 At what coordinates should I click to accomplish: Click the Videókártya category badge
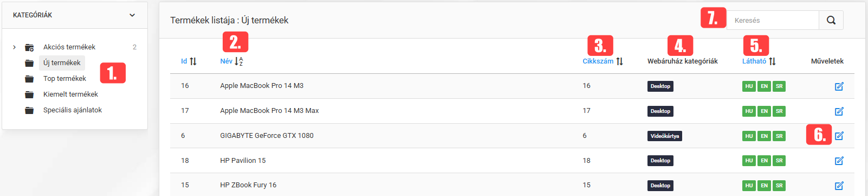tap(664, 136)
